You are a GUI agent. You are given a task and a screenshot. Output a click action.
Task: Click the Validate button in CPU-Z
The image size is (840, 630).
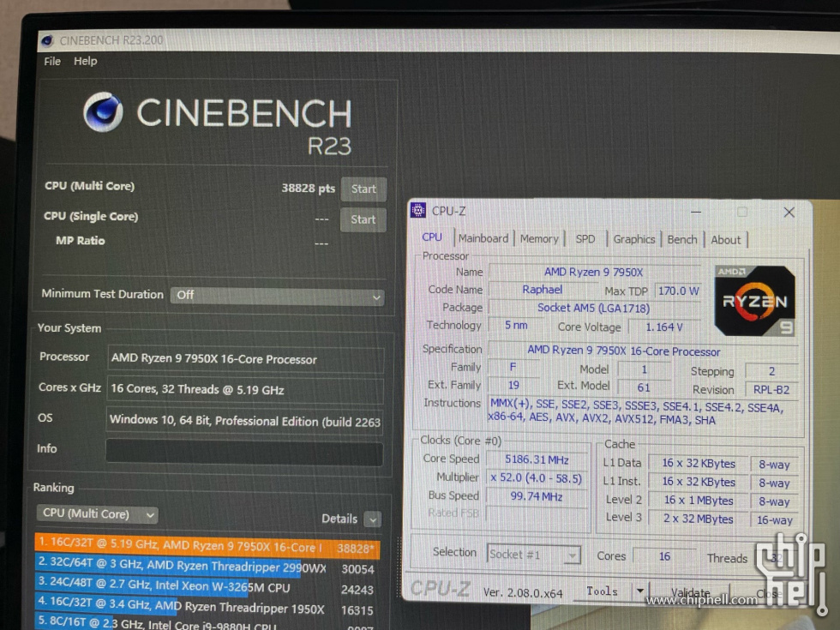pyautogui.click(x=690, y=593)
